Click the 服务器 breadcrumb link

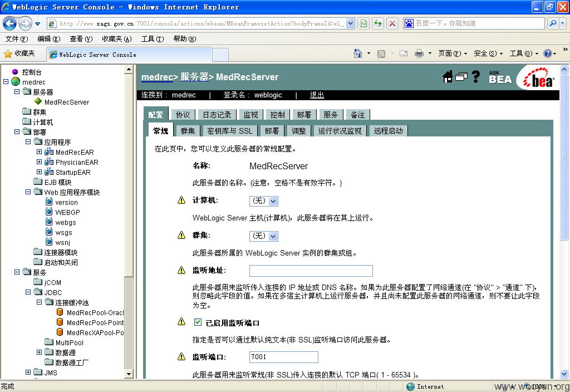194,77
